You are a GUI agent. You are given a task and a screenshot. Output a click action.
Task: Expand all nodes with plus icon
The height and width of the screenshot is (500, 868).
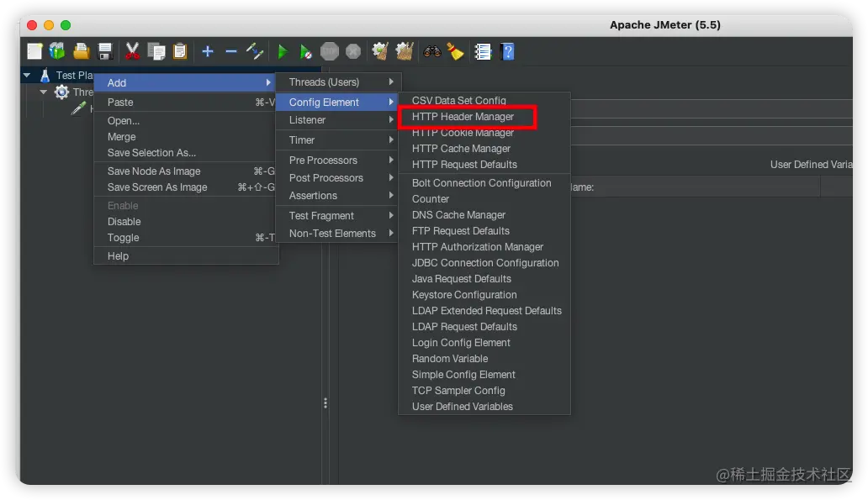[x=208, y=51]
